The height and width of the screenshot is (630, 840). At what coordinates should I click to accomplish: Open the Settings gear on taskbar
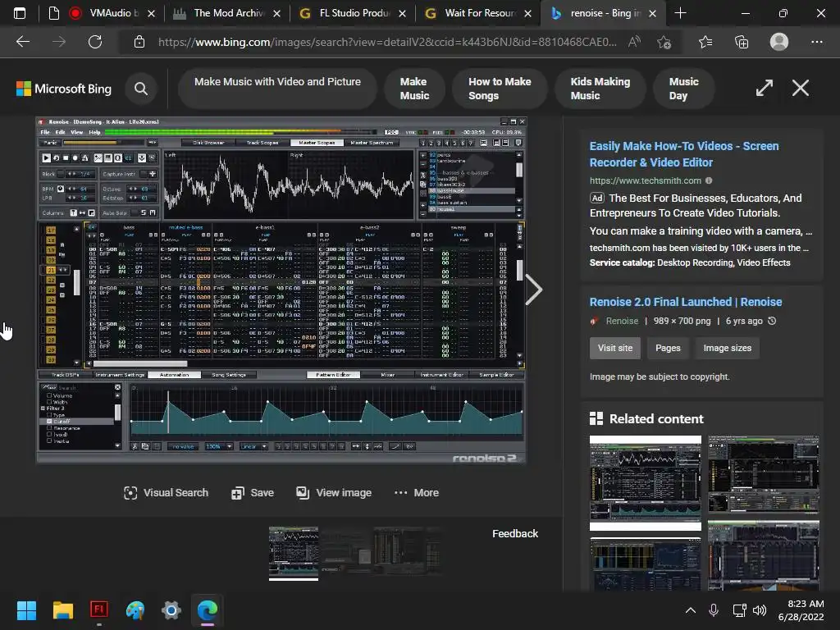point(171,610)
